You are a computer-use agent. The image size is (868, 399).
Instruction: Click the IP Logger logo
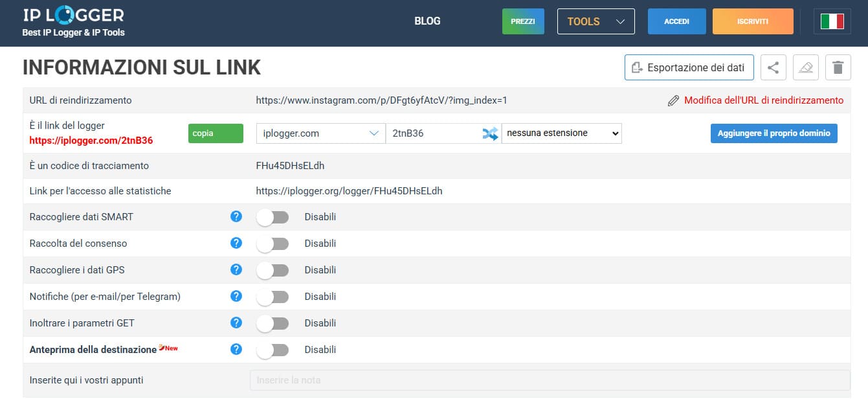point(73,15)
